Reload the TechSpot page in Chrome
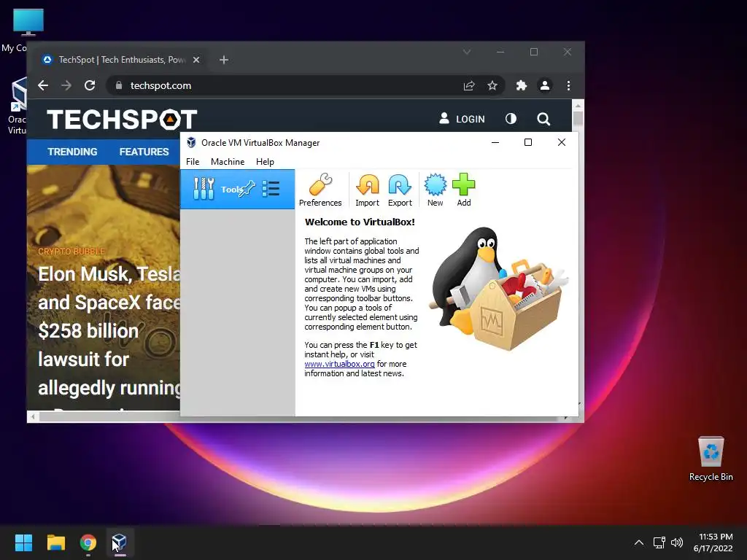 click(x=90, y=85)
